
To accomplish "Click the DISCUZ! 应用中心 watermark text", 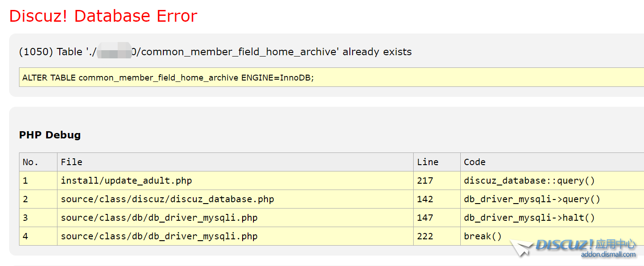I will 586,245.
